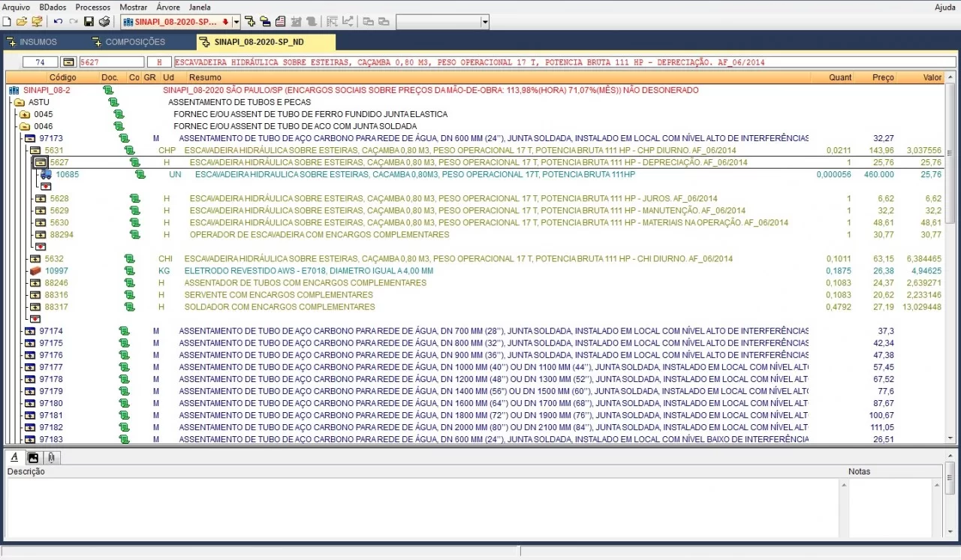Collapse the 0046 folder node
Screen dimensions: 961x560
point(25,126)
